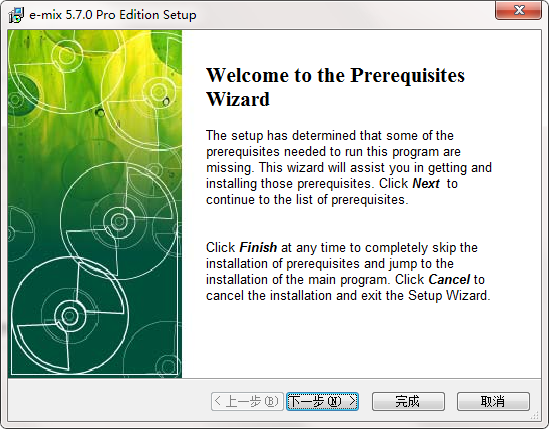Click the installer icon in title bar
Screen dimensions: 549x429
pos(15,15)
